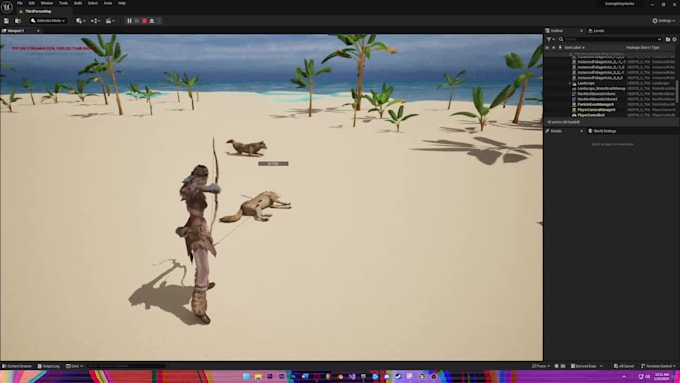Image resolution: width=680 pixels, height=383 pixels.
Task: Click the All Saved status button
Action: pyautogui.click(x=624, y=366)
